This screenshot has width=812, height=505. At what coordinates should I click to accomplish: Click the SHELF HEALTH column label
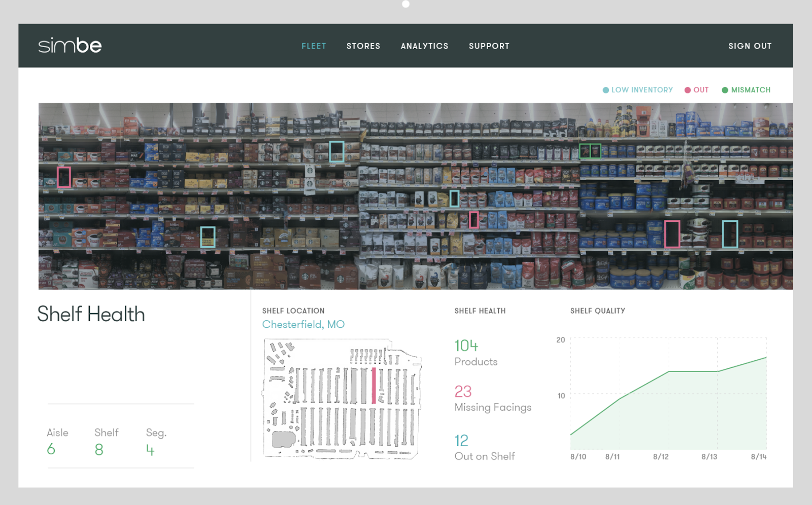pyautogui.click(x=480, y=311)
